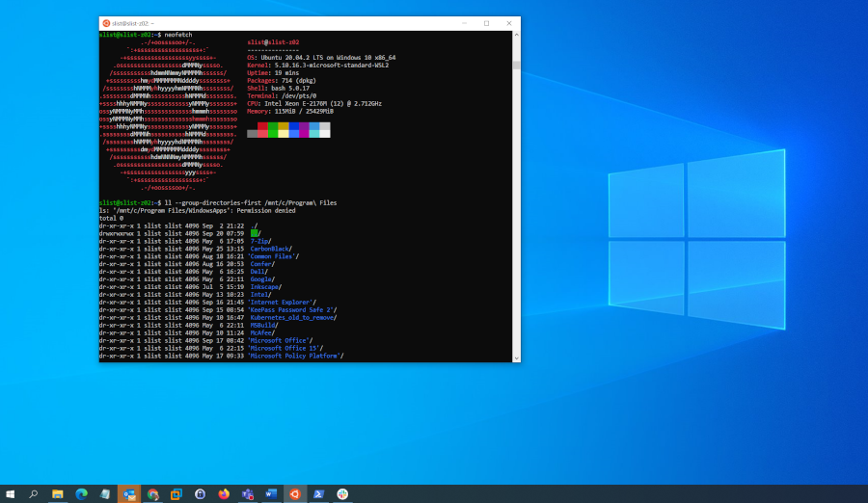868x503 pixels.
Task: Open Slack from the taskbar
Action: point(342,493)
